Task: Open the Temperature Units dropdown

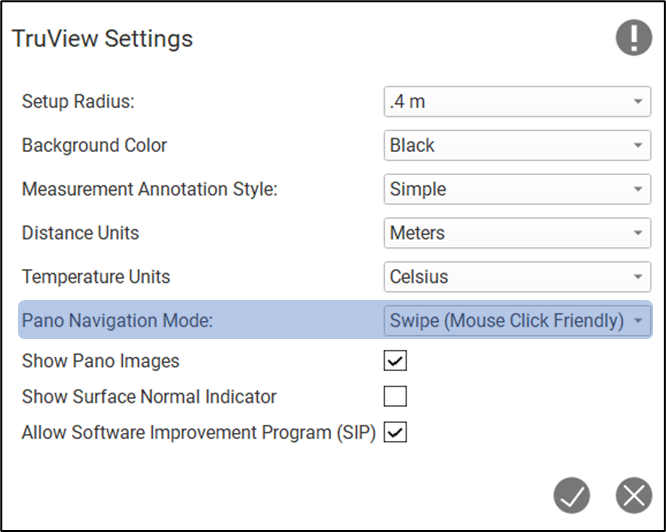Action: click(x=517, y=277)
